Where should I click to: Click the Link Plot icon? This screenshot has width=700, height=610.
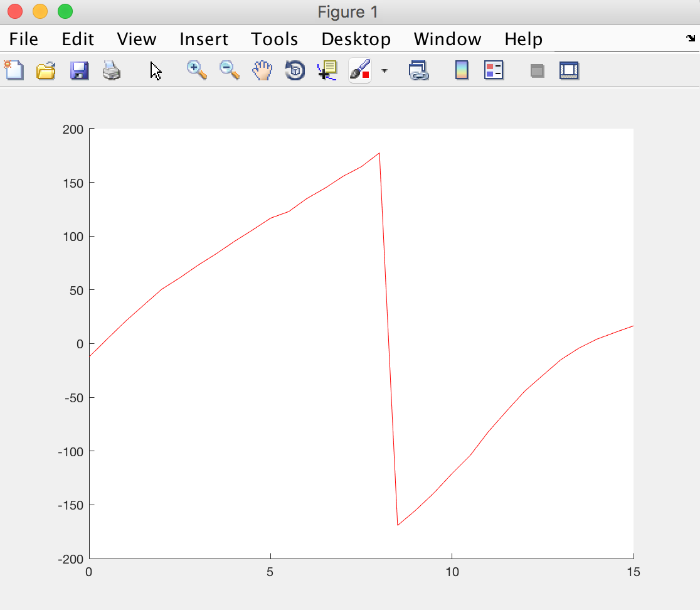[x=418, y=70]
